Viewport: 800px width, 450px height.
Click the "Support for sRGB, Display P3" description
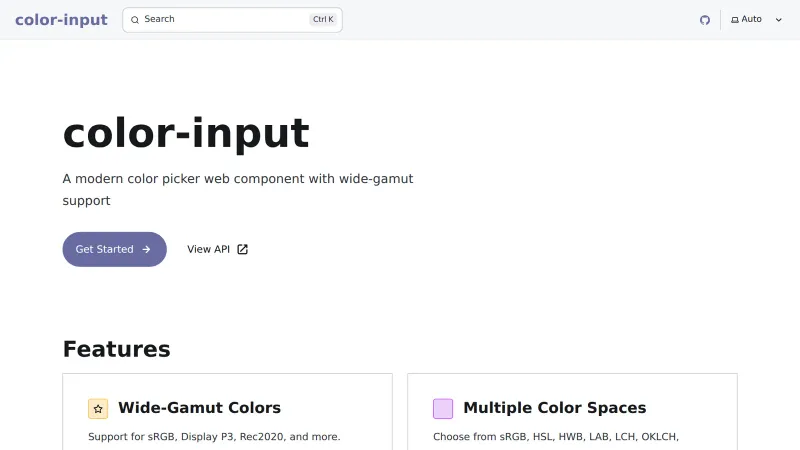pos(214,437)
